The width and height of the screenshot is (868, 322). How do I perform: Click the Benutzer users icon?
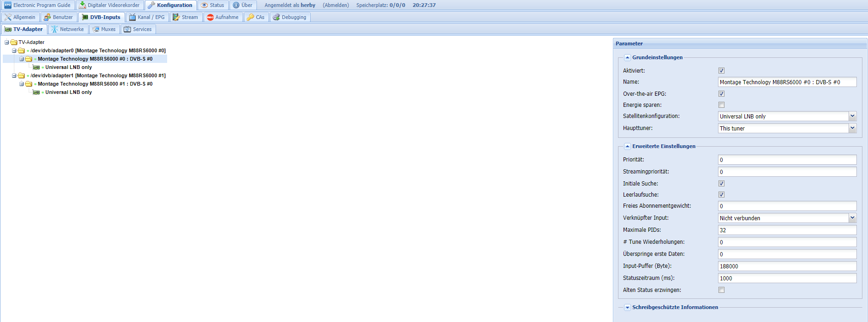click(47, 17)
